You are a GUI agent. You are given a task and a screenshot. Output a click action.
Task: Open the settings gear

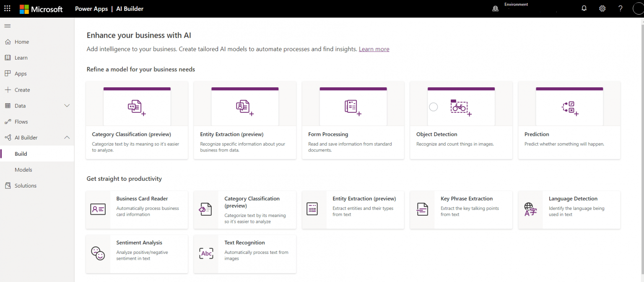tap(602, 8)
